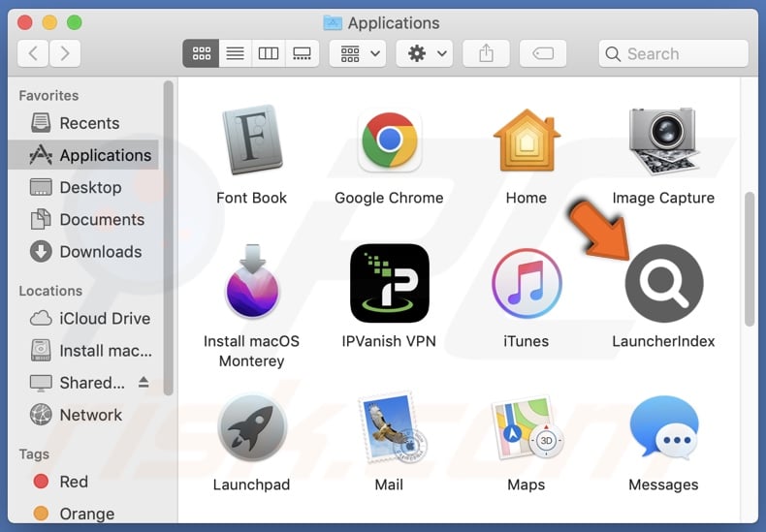766x532 pixels.
Task: Click the sidebar vertical scrollbar
Action: tap(169, 238)
